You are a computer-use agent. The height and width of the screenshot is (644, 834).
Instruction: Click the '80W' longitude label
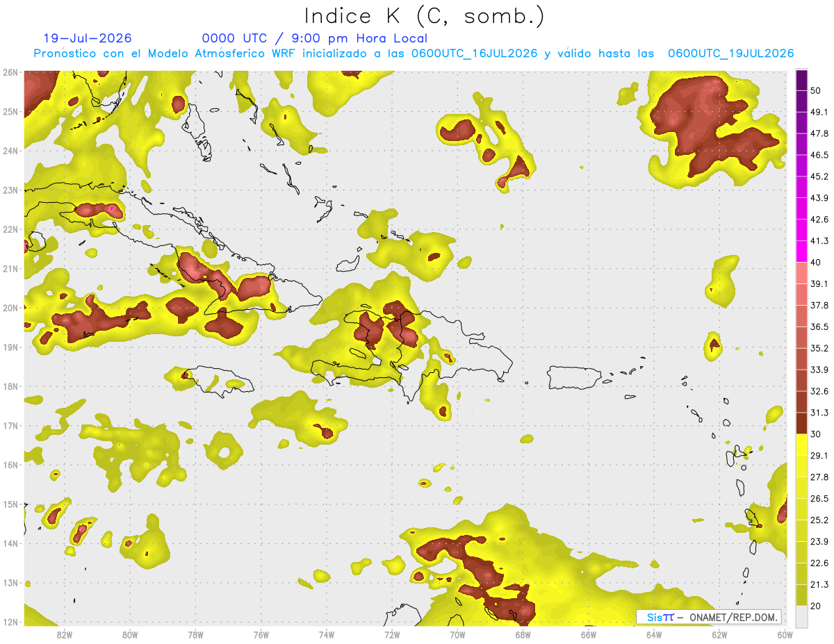click(x=129, y=634)
